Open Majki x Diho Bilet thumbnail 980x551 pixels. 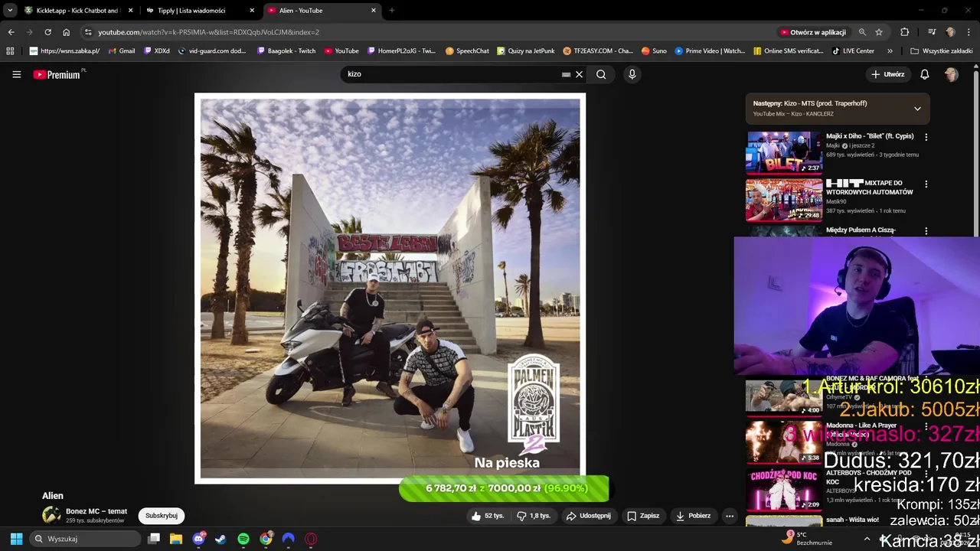click(784, 152)
